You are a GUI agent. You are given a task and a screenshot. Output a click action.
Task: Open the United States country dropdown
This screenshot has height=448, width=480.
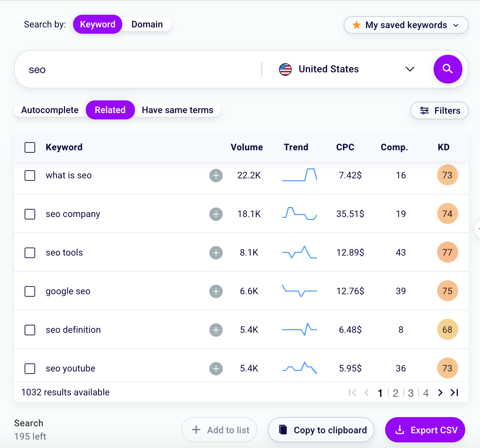pyautogui.click(x=410, y=69)
